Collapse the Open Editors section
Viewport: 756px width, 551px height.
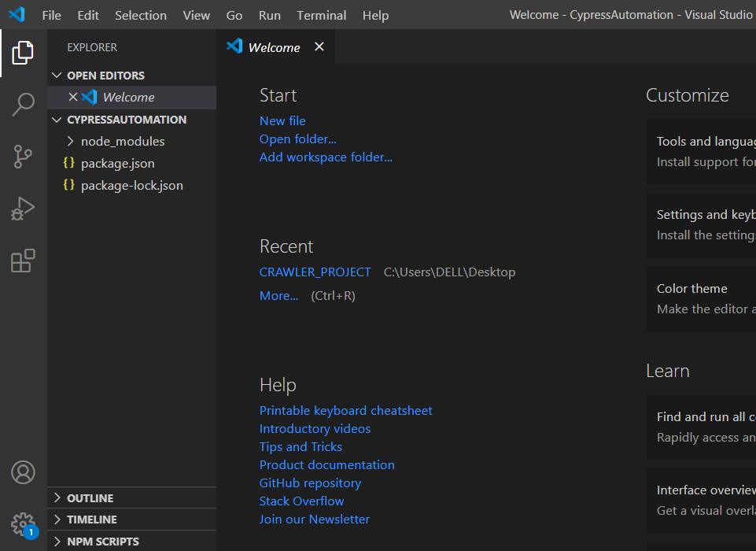(57, 76)
